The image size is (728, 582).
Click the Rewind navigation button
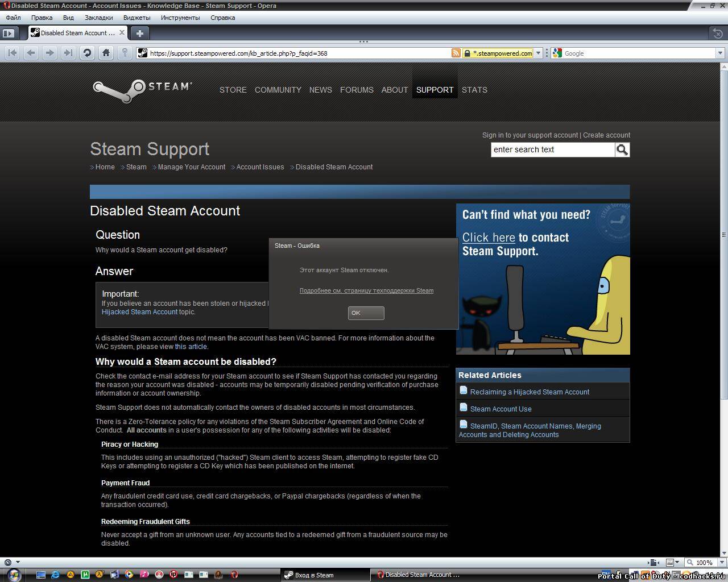coord(13,53)
